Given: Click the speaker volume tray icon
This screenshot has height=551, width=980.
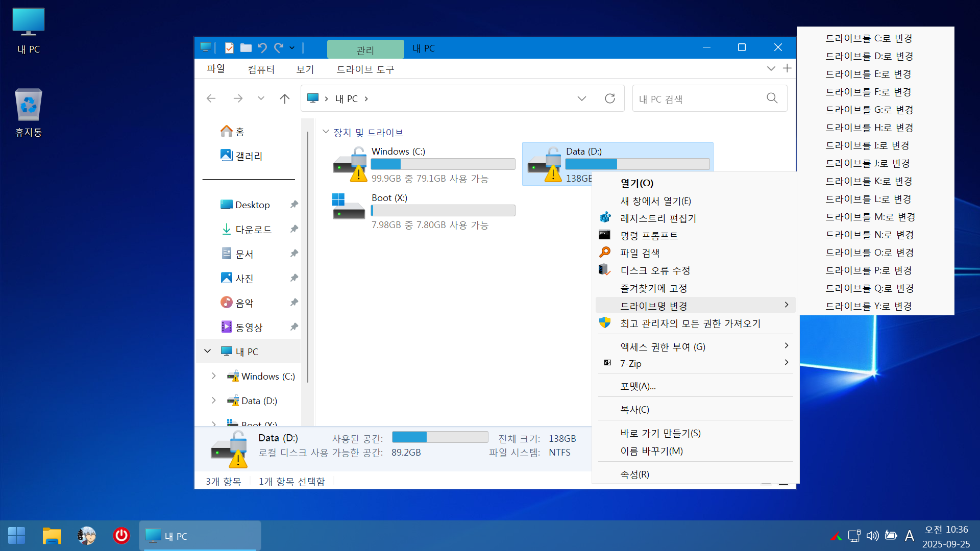Looking at the screenshot, I should 872,536.
